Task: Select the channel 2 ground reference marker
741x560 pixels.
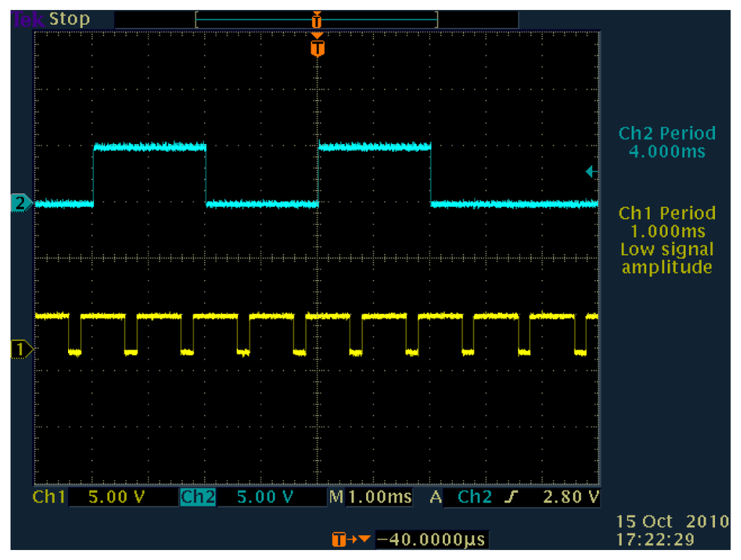Action: [21, 203]
